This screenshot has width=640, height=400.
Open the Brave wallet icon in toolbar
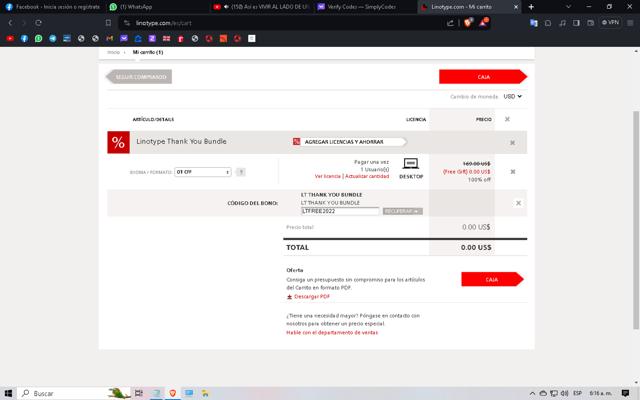click(591, 23)
